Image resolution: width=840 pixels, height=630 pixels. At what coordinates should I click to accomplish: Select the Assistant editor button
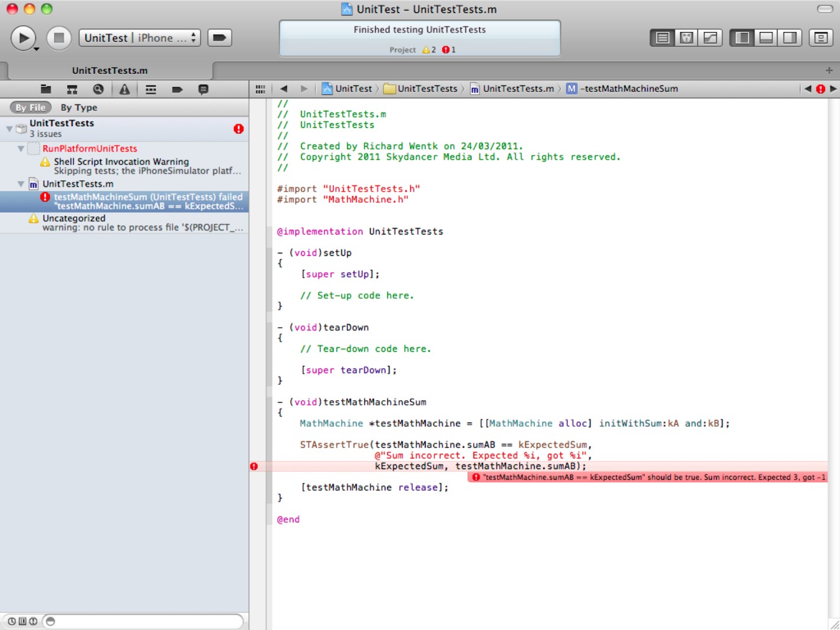(687, 38)
